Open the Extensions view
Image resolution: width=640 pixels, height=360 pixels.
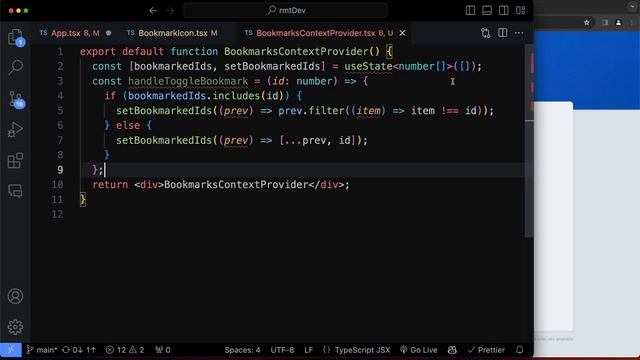(x=16, y=160)
